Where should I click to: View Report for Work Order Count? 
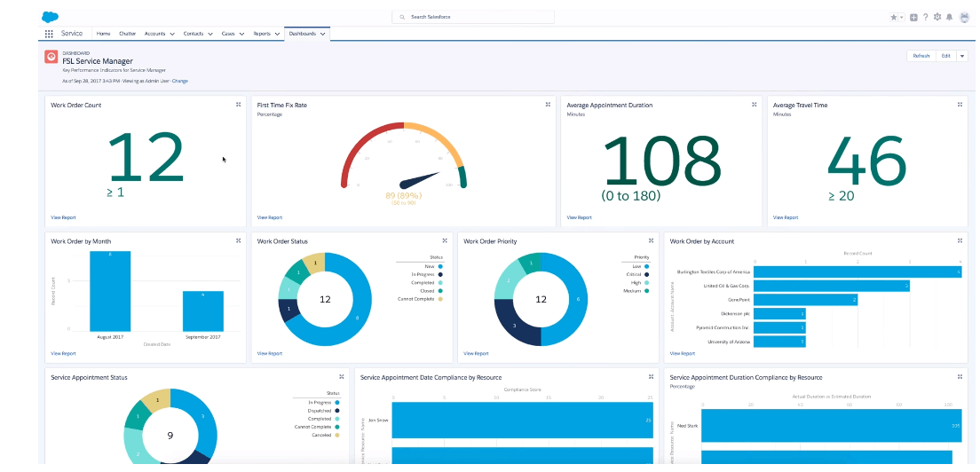pos(63,218)
